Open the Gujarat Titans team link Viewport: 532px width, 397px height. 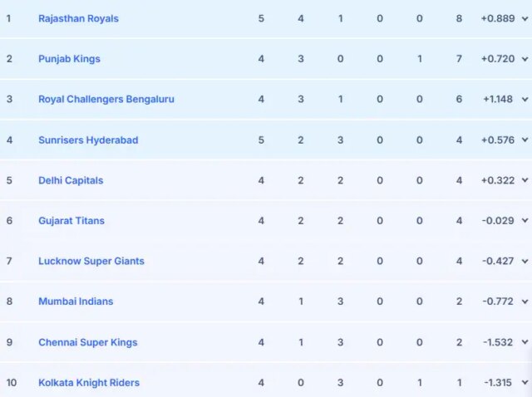(71, 221)
